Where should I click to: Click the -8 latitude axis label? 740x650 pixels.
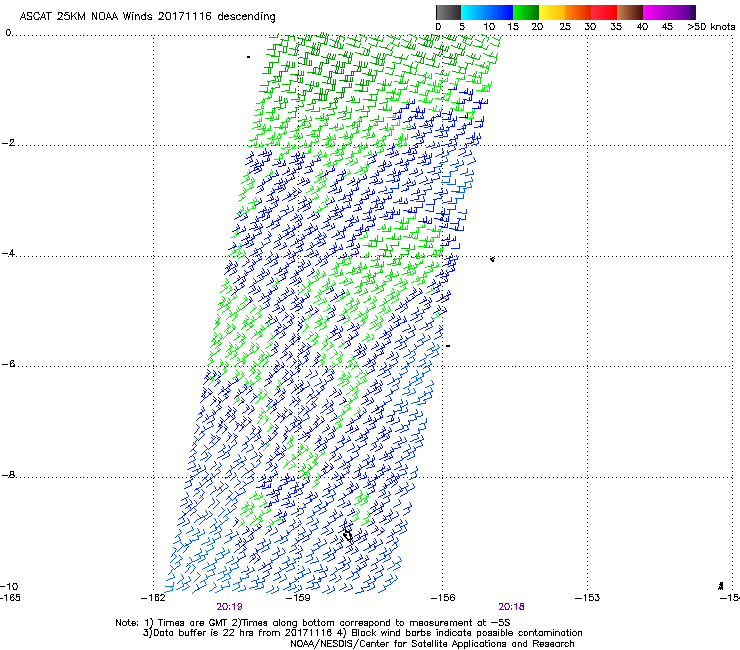click(8, 475)
